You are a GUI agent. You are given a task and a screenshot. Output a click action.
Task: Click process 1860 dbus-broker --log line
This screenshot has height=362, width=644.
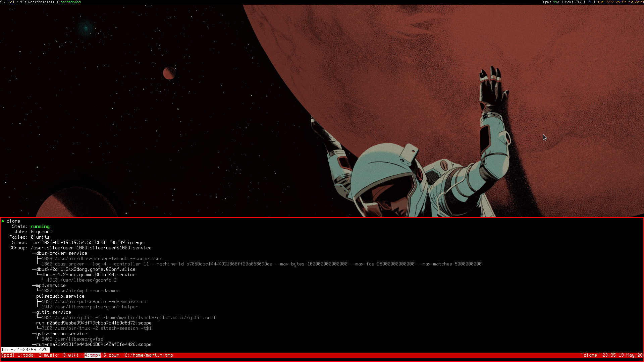[262, 264]
